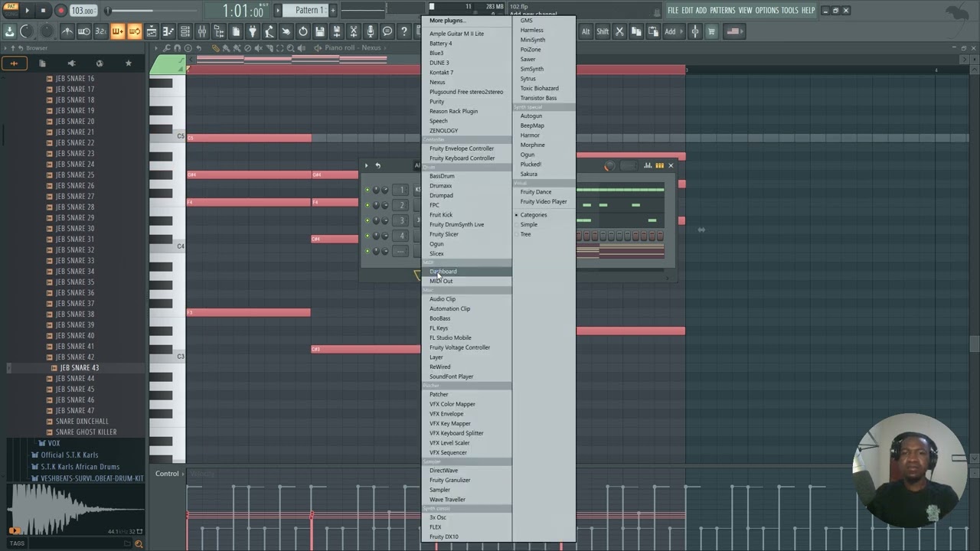This screenshot has height=551, width=980.
Task: Select the Categories view radio option
Action: point(533,215)
